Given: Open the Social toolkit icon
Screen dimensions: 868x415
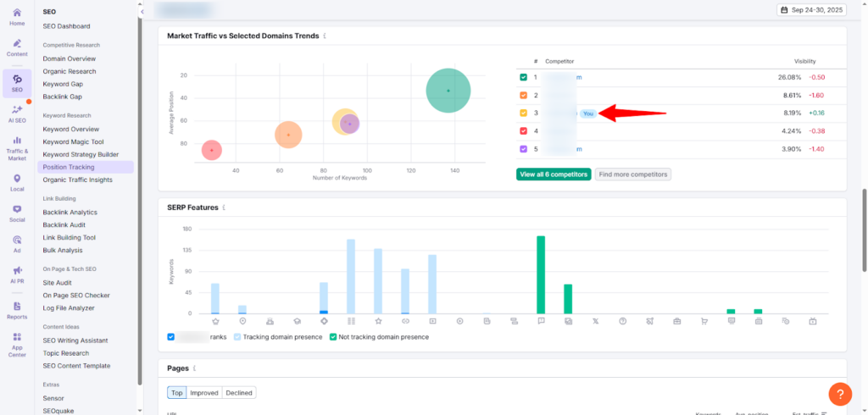Looking at the screenshot, I should coord(17,213).
